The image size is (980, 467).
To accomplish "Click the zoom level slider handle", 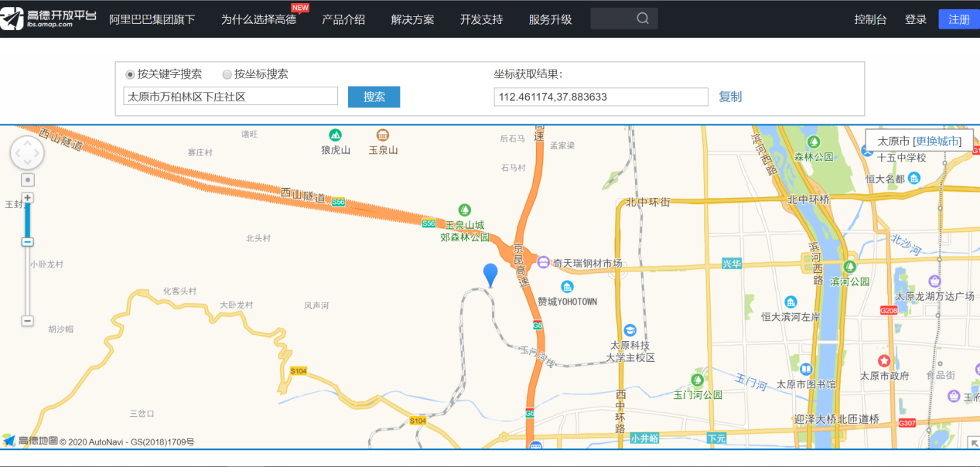I will (x=28, y=242).
